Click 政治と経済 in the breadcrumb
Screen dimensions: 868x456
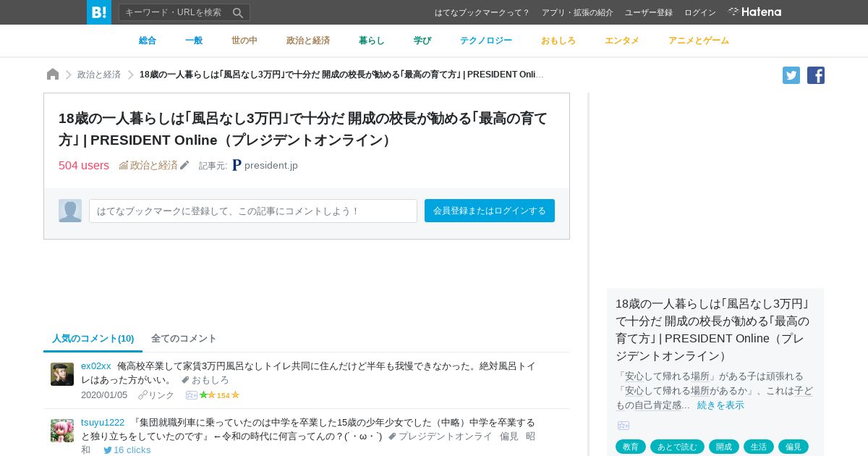click(x=99, y=75)
